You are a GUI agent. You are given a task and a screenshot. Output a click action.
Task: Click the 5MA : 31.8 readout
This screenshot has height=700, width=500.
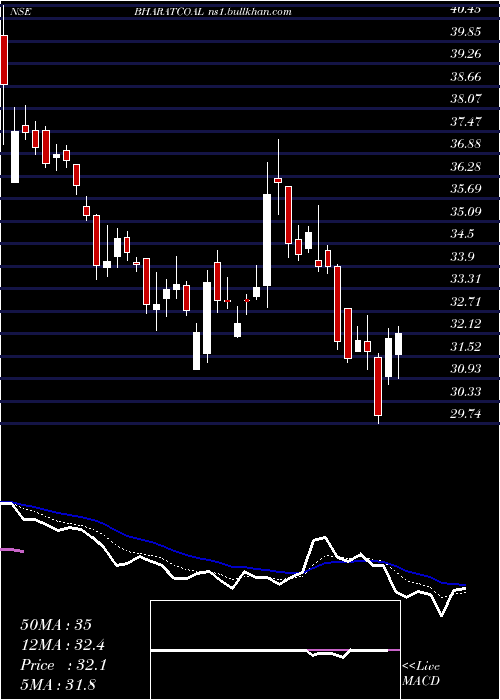point(58,685)
